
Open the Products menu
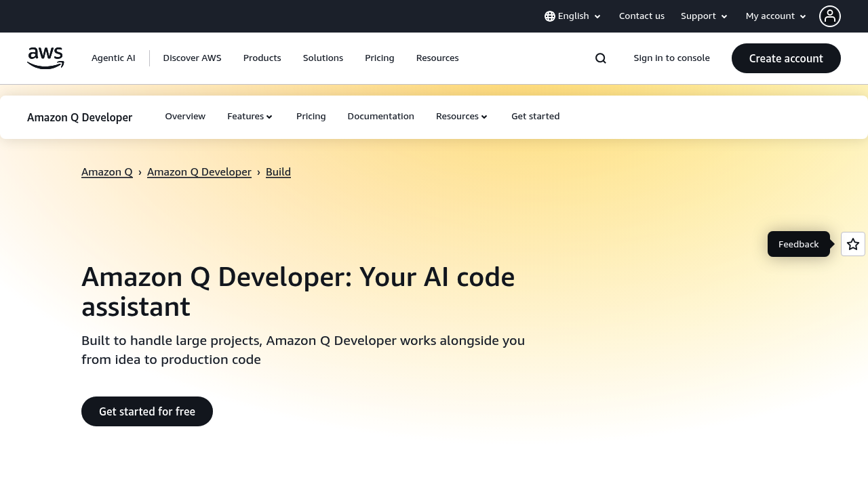point(262,58)
